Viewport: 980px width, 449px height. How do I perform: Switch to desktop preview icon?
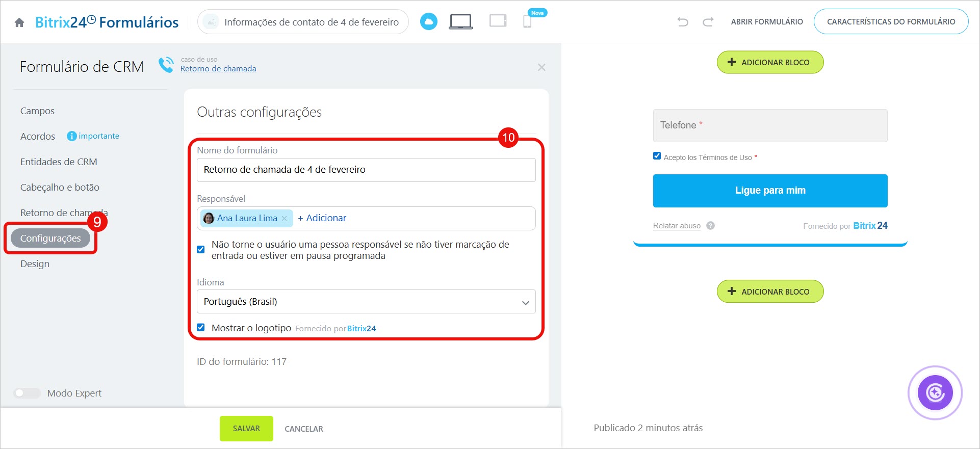point(460,21)
